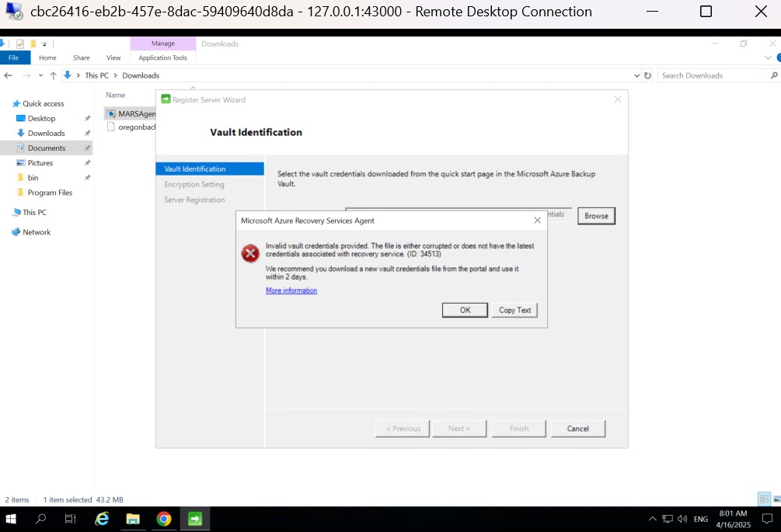This screenshot has width=781, height=532.
Task: Open Pictures in the navigation pane
Action: pos(40,163)
